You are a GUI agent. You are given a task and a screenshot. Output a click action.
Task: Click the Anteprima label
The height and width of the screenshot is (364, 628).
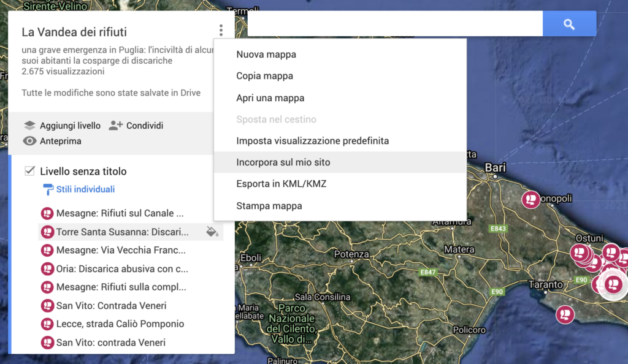(x=61, y=141)
